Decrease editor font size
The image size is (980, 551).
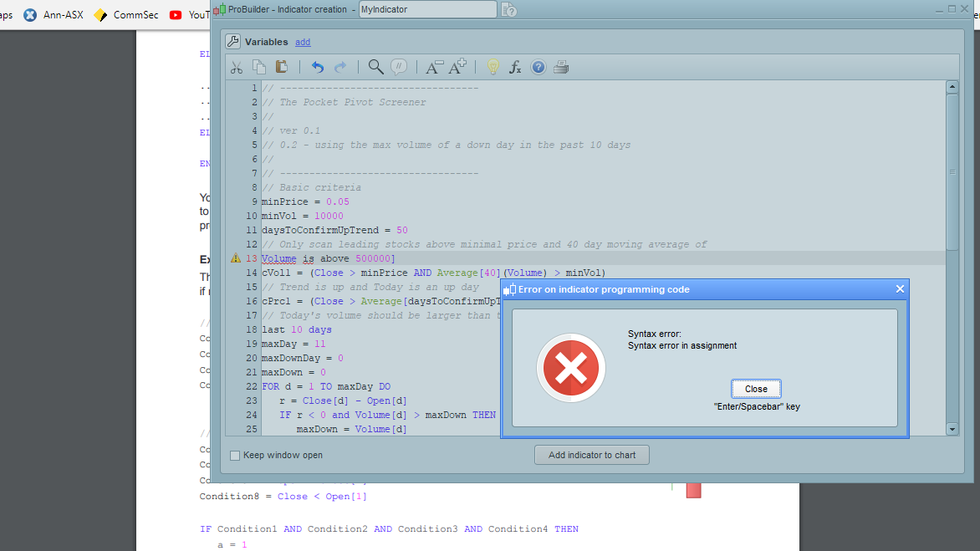(x=434, y=67)
